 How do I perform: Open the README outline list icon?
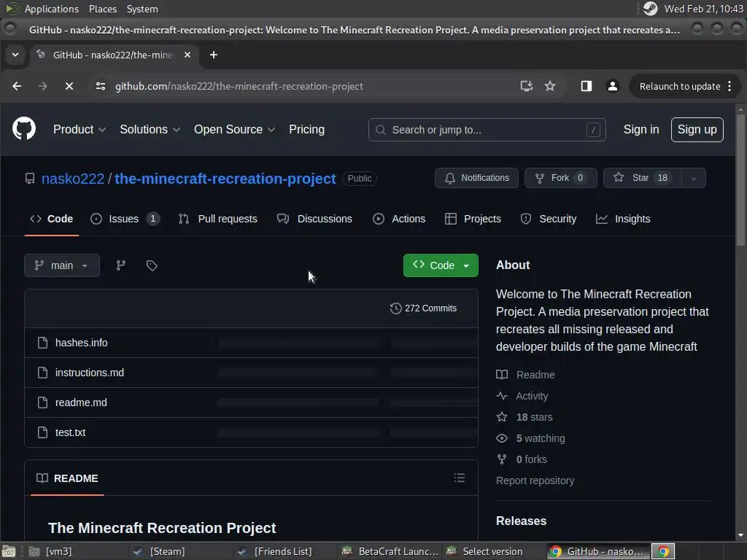point(460,478)
